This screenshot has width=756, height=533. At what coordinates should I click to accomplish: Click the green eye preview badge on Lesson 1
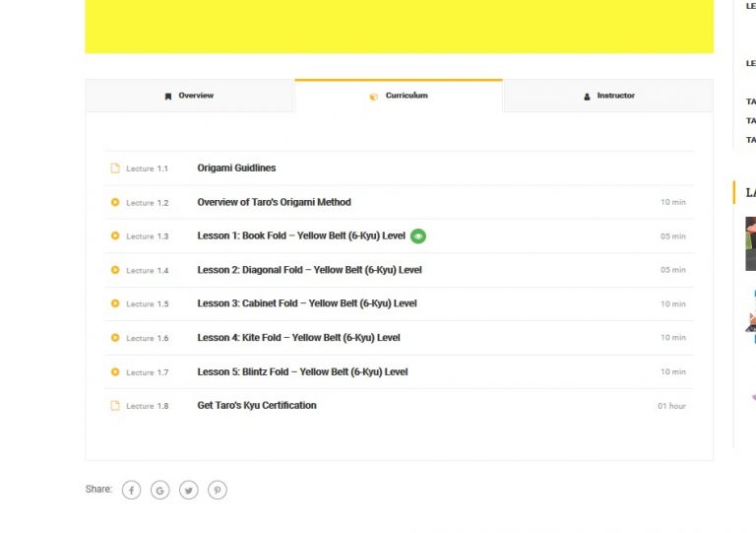point(418,236)
